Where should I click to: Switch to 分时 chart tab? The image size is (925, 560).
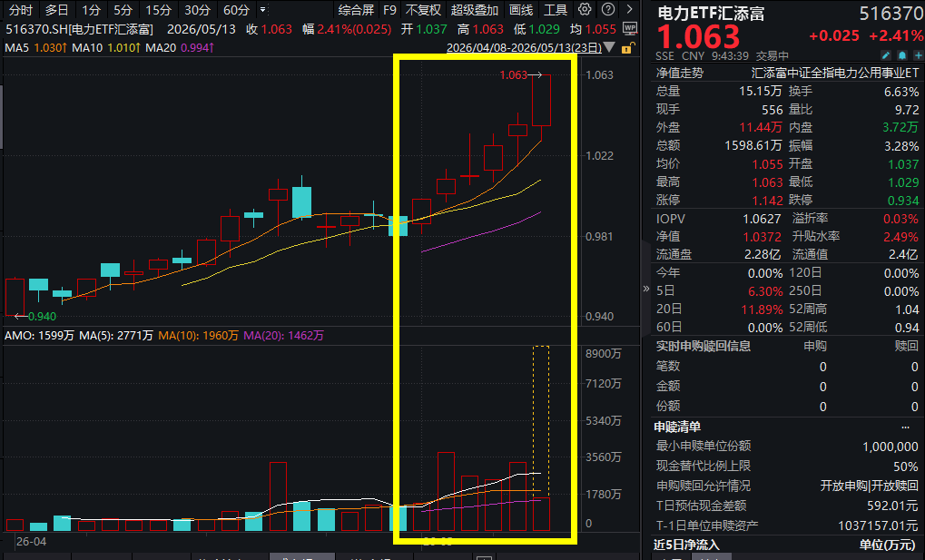(21, 10)
